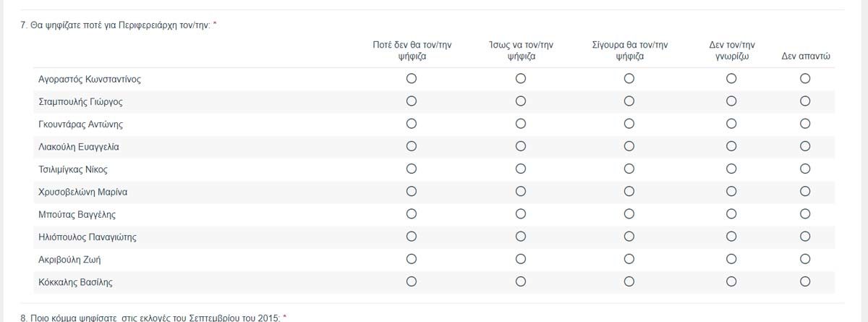Select 'Ίσως να' for Λιακούλη Ευαγγελία
Screen dimensions: 868x322
pos(520,146)
